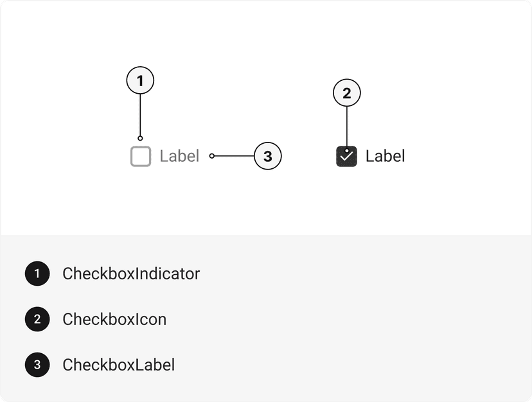
Task: Click the dark numbered bullet beside CheckboxIcon
Action: pos(37,319)
